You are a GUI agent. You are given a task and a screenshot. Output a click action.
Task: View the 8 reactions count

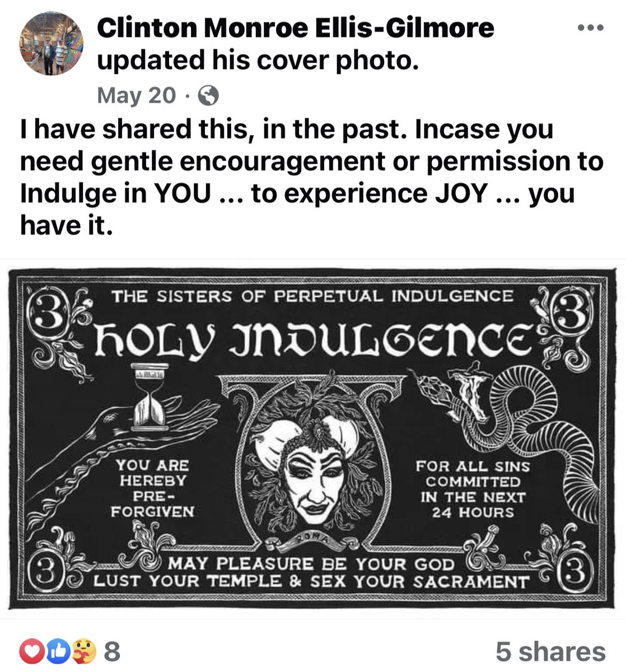113,651
